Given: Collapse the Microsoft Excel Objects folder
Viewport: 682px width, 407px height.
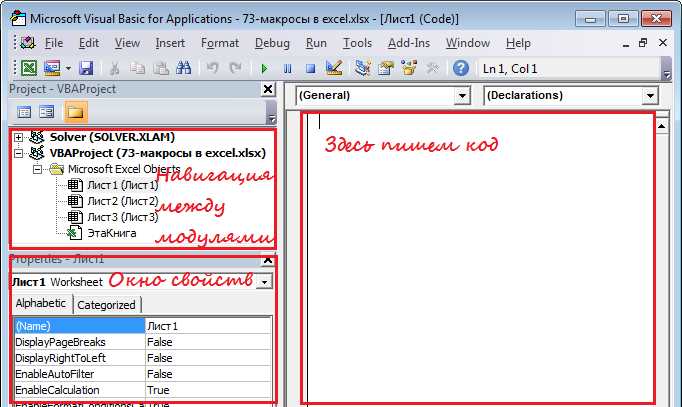Looking at the screenshot, I should (38, 169).
